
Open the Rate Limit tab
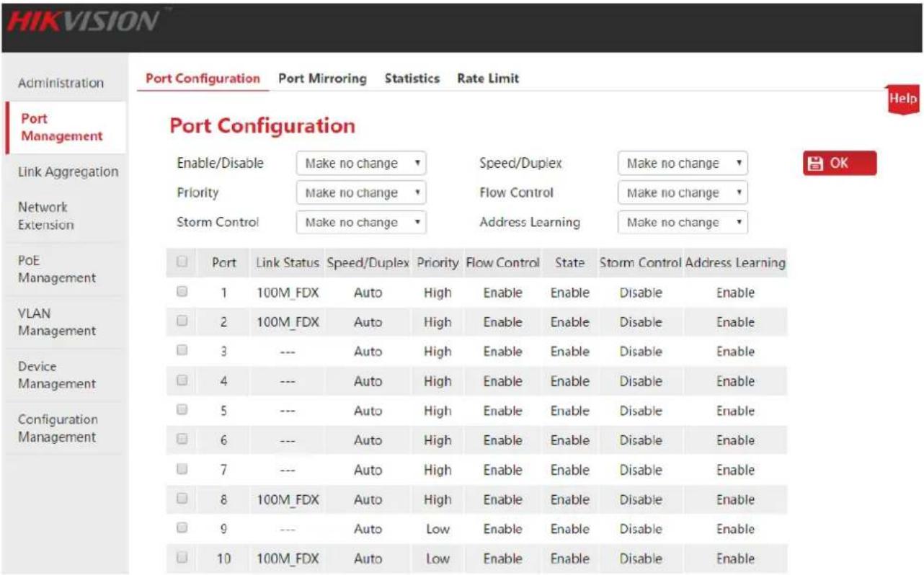(x=488, y=79)
